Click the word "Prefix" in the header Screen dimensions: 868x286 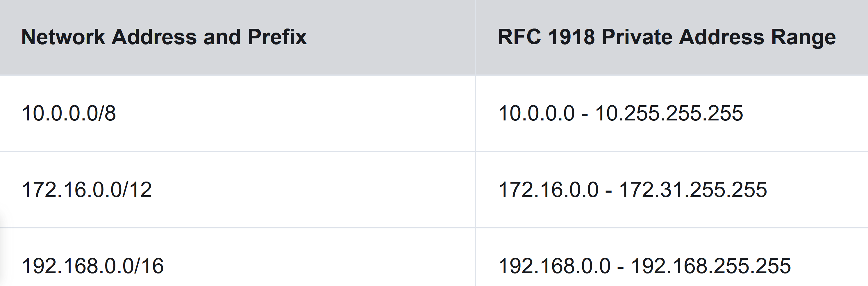[277, 37]
